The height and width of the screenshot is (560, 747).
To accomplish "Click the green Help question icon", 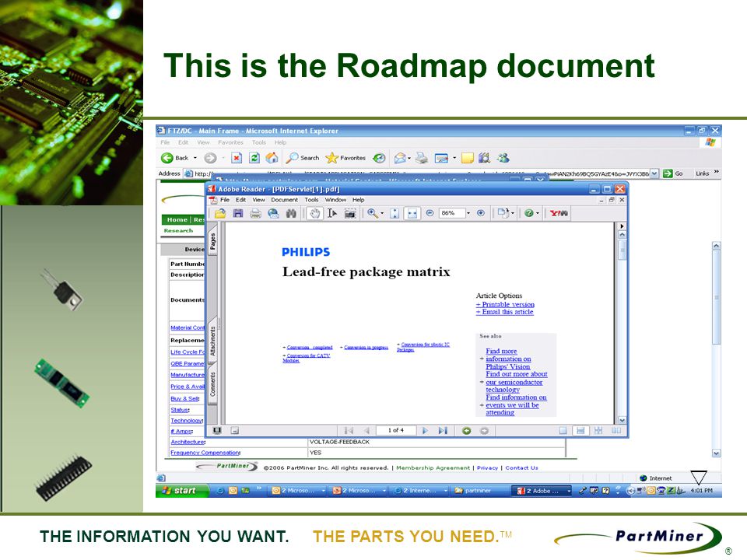I will coord(528,213).
